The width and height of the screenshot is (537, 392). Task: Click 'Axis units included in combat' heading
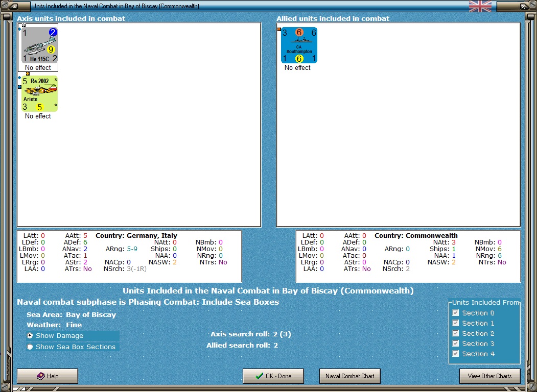[71, 18]
